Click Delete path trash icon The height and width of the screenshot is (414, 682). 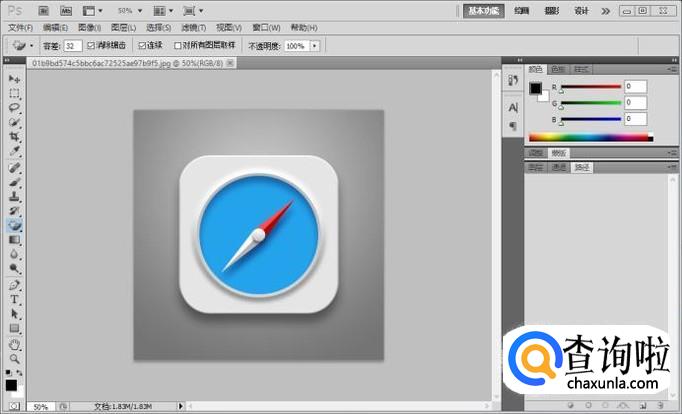660,405
